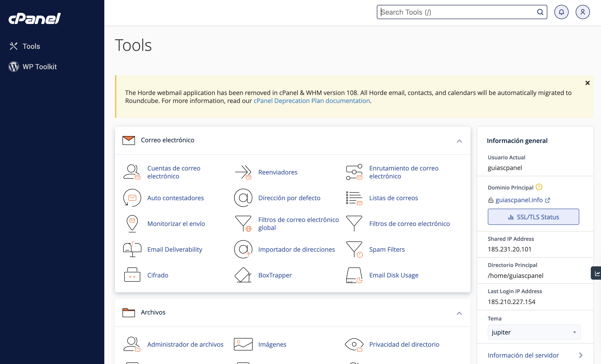The height and width of the screenshot is (364, 601).
Task: Open Dirección por defecto link
Action: tap(289, 198)
